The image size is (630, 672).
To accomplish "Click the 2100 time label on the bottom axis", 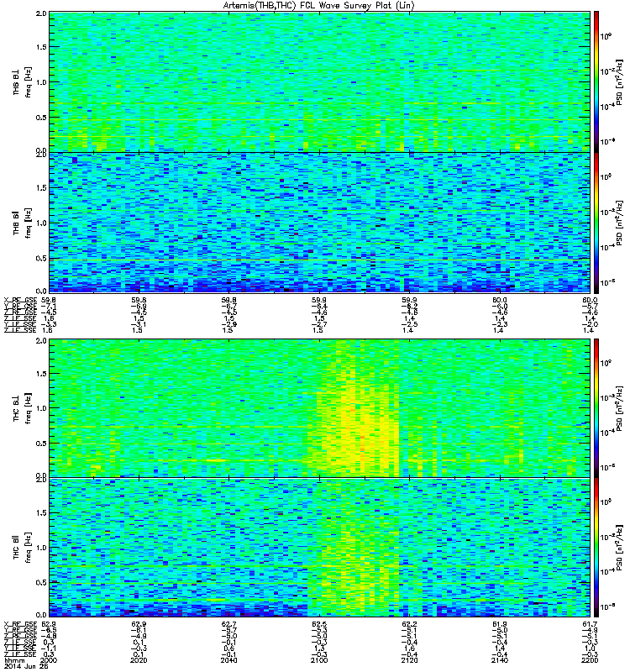I will coord(319,660).
